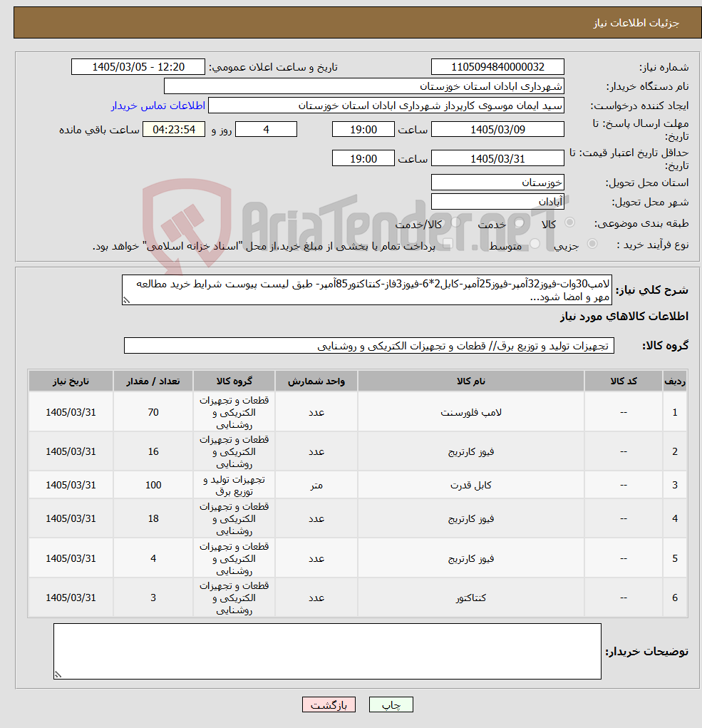The image size is (702, 728).
Task: Click the resize handle of buyer notes box
Action: (x=58, y=675)
